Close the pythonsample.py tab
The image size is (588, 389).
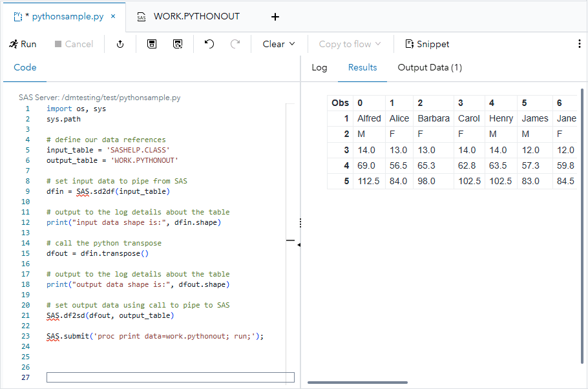pos(113,17)
